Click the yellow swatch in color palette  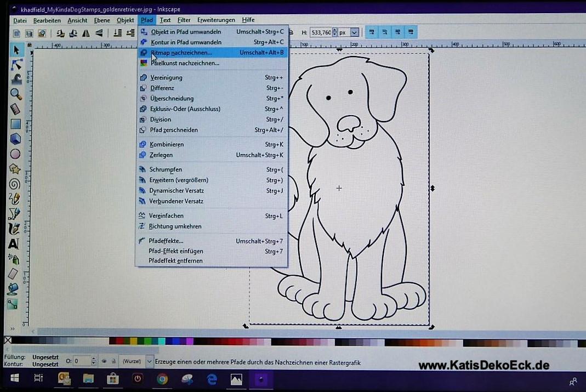pyautogui.click(x=134, y=341)
